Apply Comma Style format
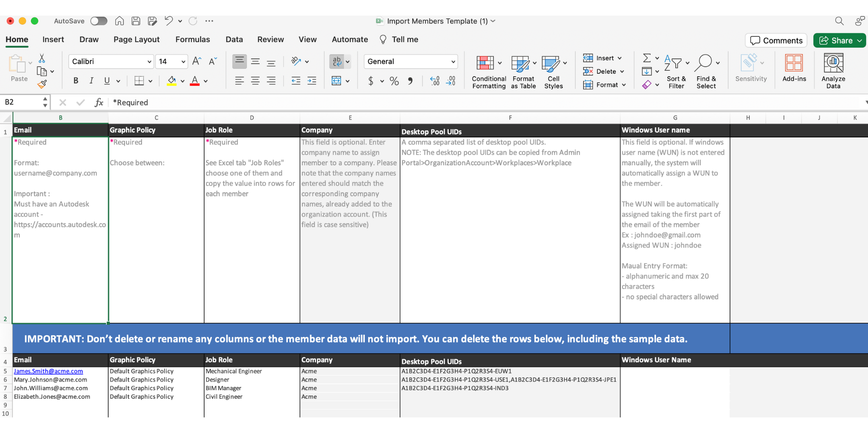Viewport: 868px width, 433px height. tap(410, 81)
